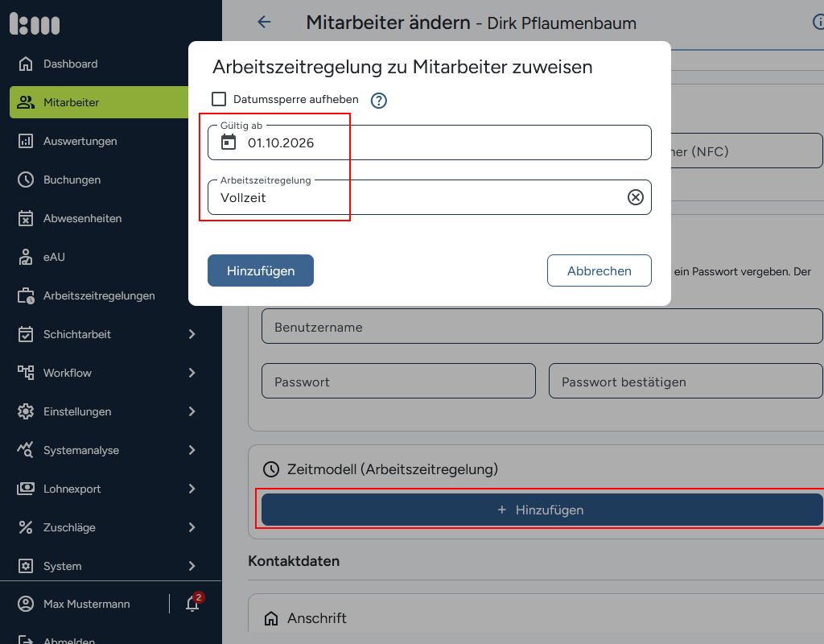Click the Abwesenheiten calendar icon

click(x=25, y=218)
